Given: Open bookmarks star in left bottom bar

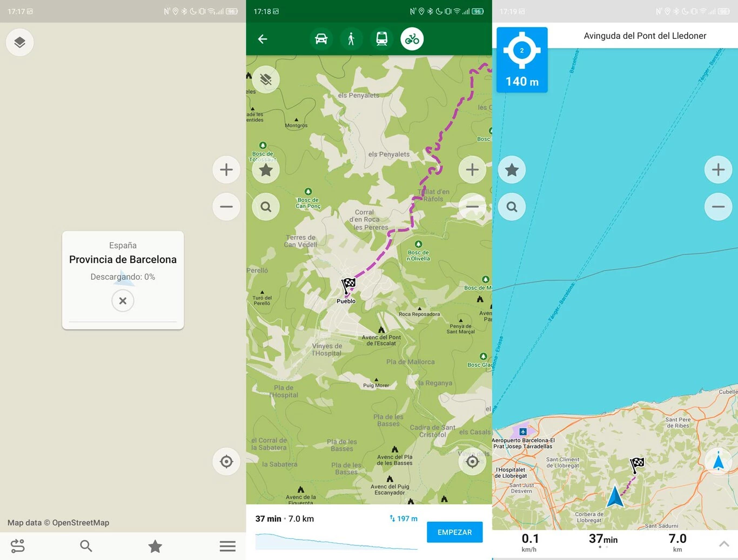Looking at the screenshot, I should coord(155,546).
